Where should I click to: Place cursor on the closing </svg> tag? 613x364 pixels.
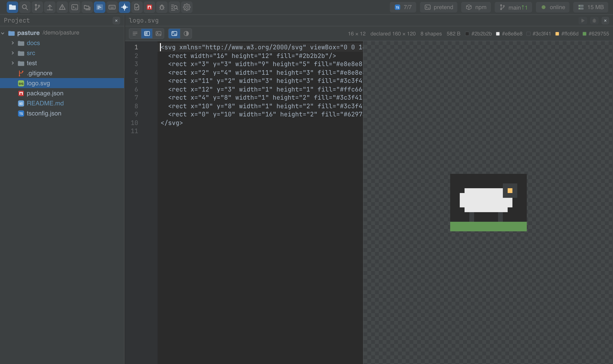tap(172, 123)
